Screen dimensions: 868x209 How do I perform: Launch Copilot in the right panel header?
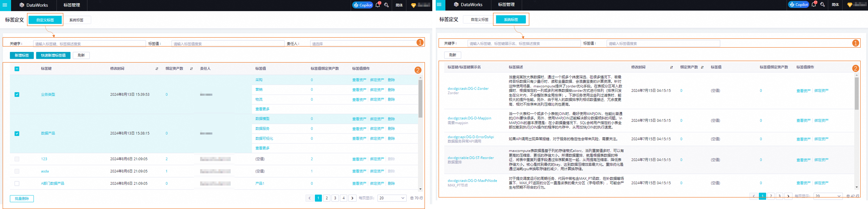click(x=799, y=5)
